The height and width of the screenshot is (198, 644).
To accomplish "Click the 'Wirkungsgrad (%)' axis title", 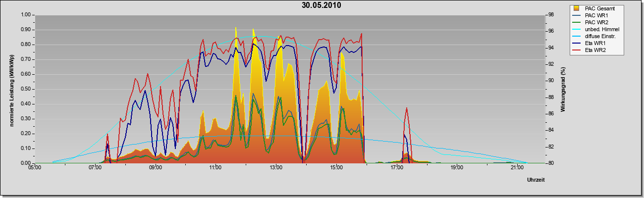I will (x=563, y=89).
